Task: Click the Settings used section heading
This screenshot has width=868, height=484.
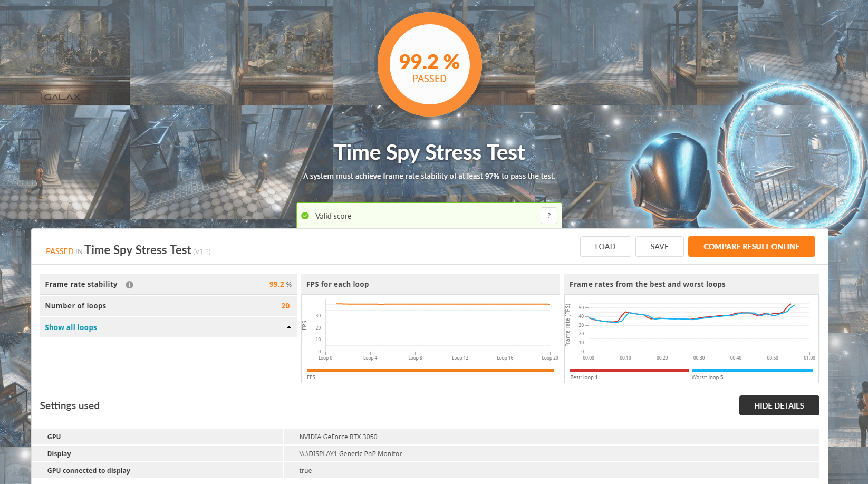Action: click(70, 405)
